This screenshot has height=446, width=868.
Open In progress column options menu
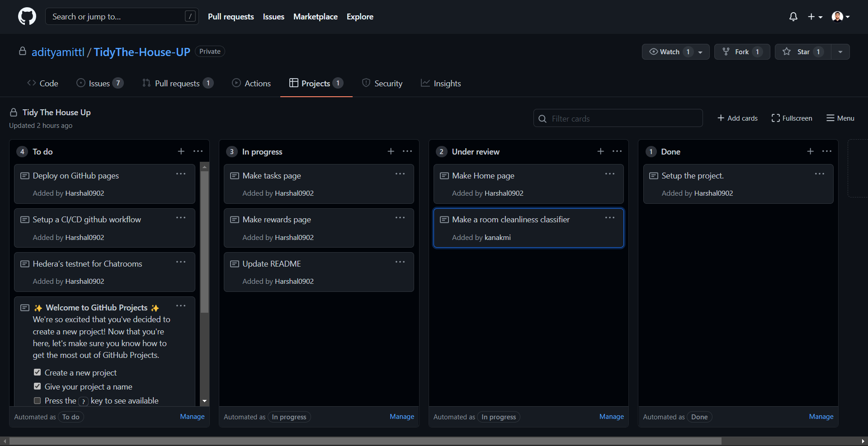[x=407, y=151]
